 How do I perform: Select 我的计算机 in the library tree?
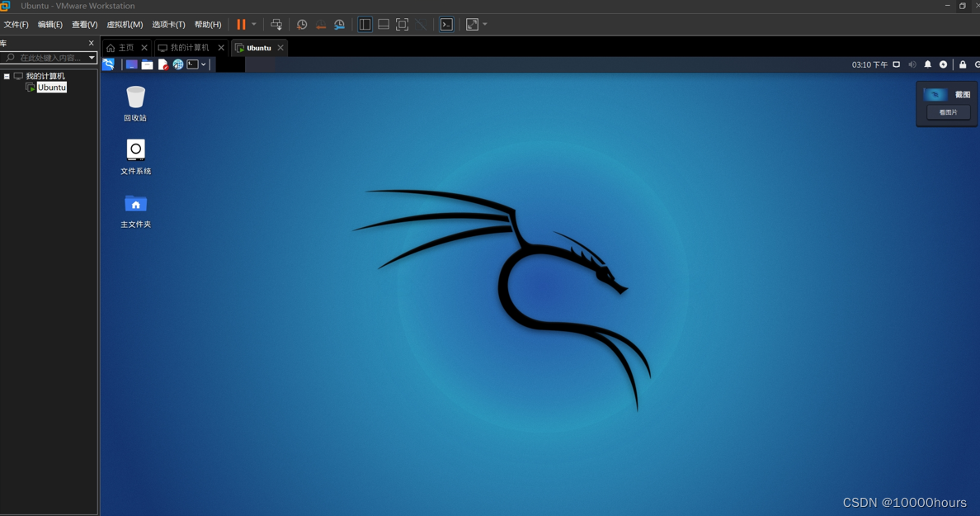45,76
